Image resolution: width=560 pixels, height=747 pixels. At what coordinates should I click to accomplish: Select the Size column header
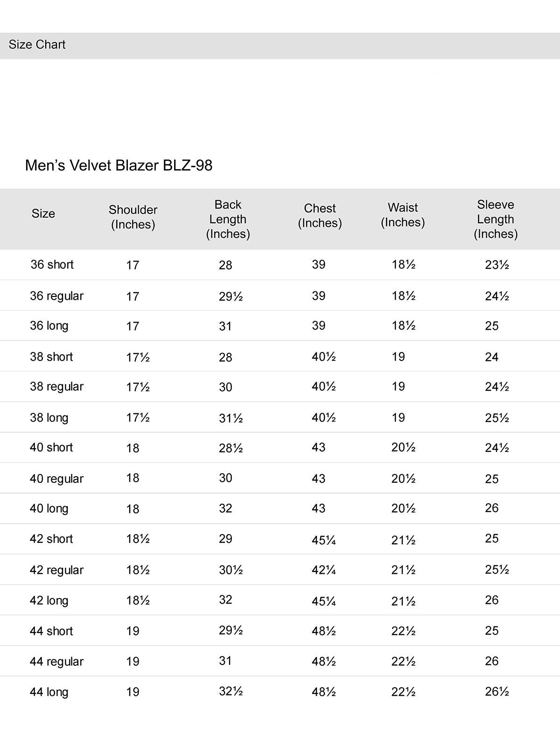[43, 214]
